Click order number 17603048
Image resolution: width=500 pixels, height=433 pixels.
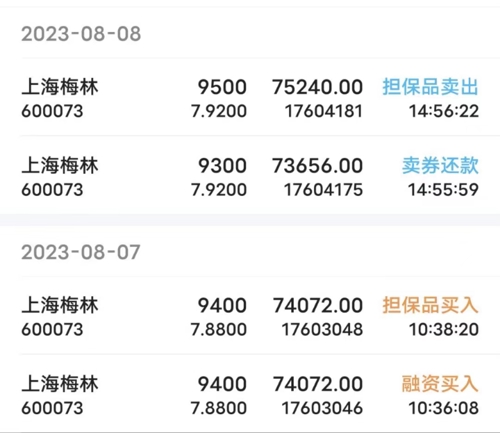click(322, 330)
